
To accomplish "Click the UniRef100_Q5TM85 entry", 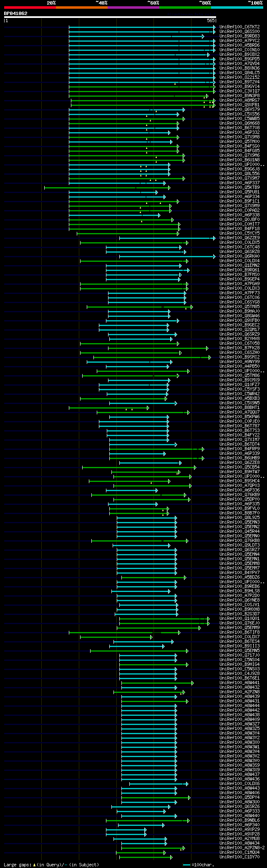I will (x=239, y=306).
